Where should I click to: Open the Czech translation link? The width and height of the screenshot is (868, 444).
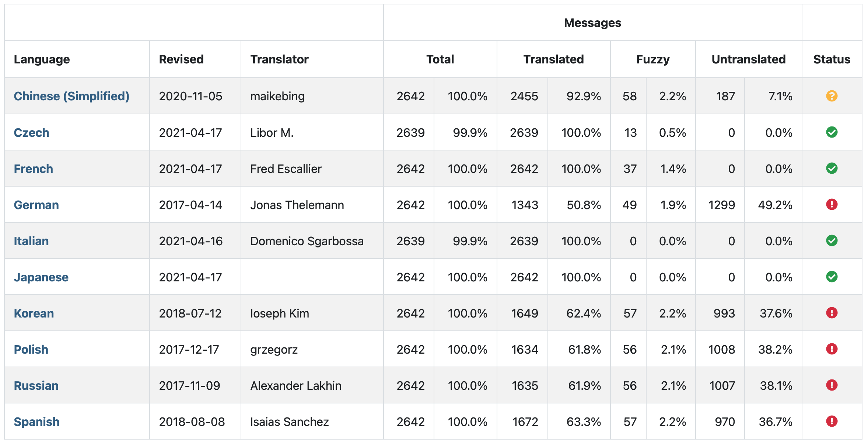tap(31, 132)
